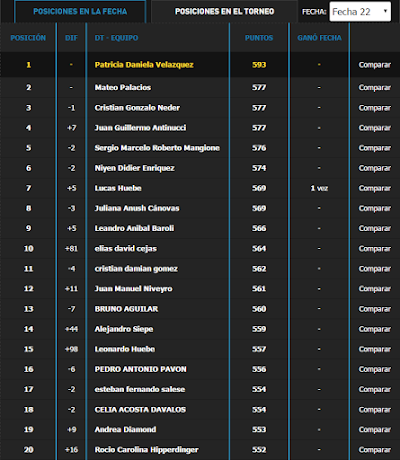
Task: Select Niyen Didier Enriquez team name
Action: [134, 168]
